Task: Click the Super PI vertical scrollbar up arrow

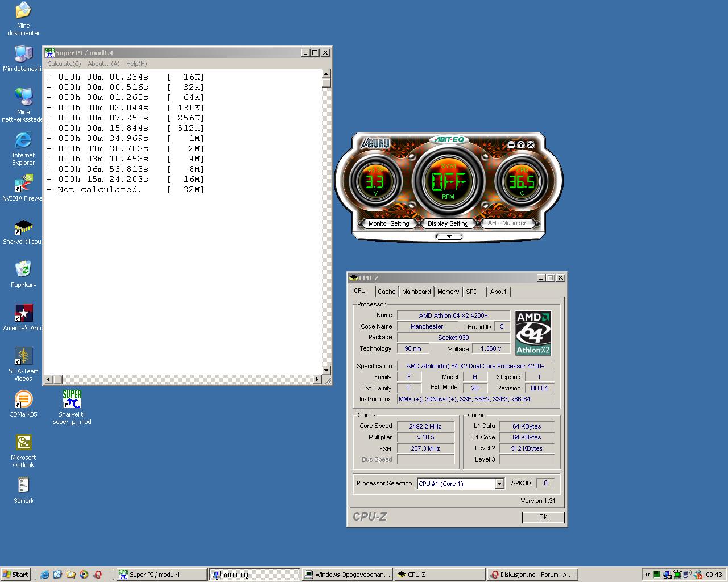Action: [x=326, y=74]
